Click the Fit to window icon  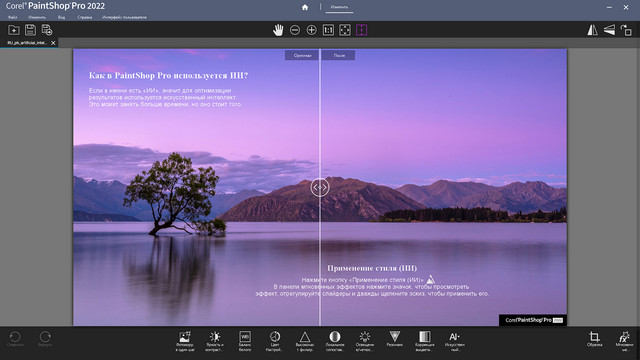tap(345, 30)
